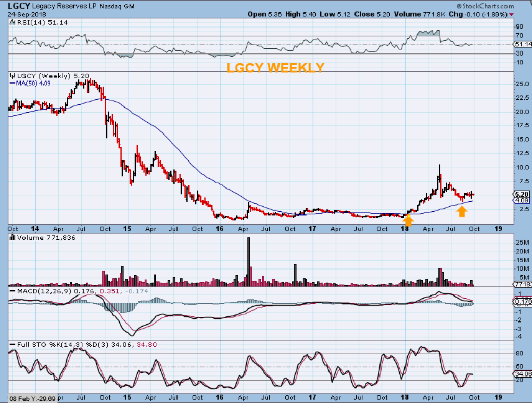Click the Volume 771,836 panel label
This screenshot has height=403, width=532.
[46, 237]
